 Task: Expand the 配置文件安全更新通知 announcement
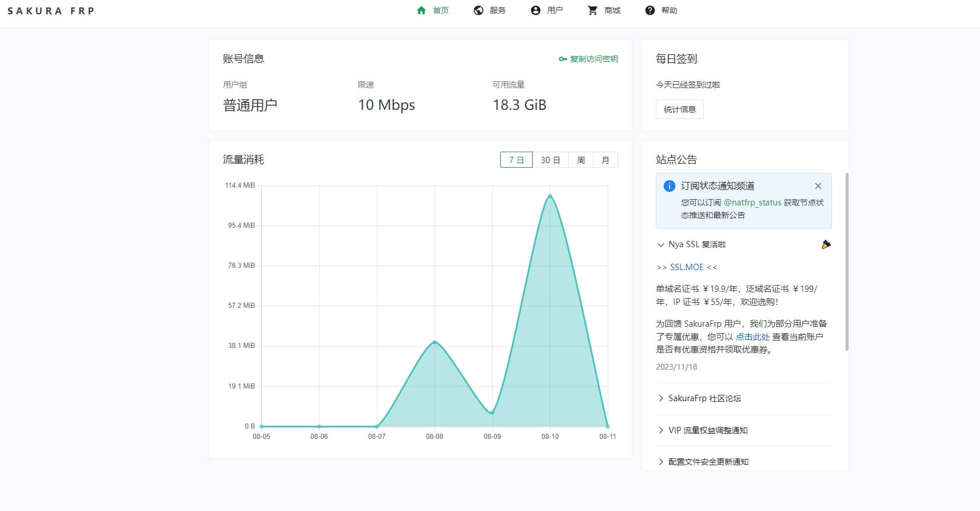coord(744,462)
